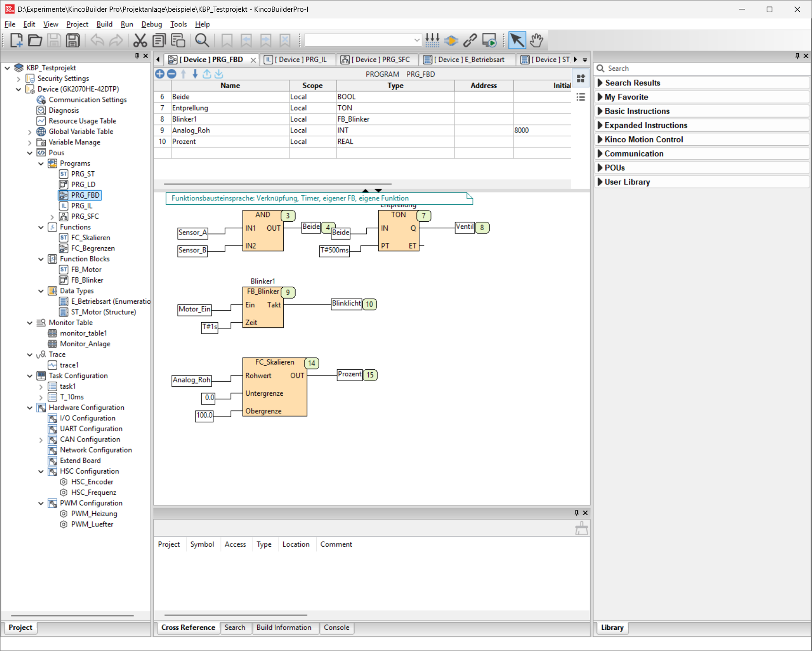Switch to the Build Information tab
This screenshot has height=651, width=812.
click(284, 627)
